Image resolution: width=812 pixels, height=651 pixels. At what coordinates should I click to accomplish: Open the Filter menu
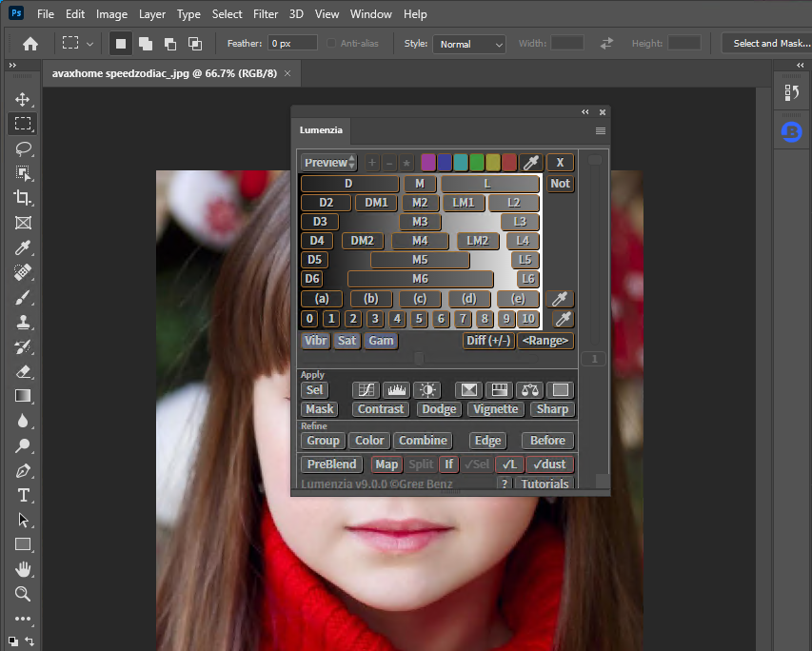[x=265, y=13]
